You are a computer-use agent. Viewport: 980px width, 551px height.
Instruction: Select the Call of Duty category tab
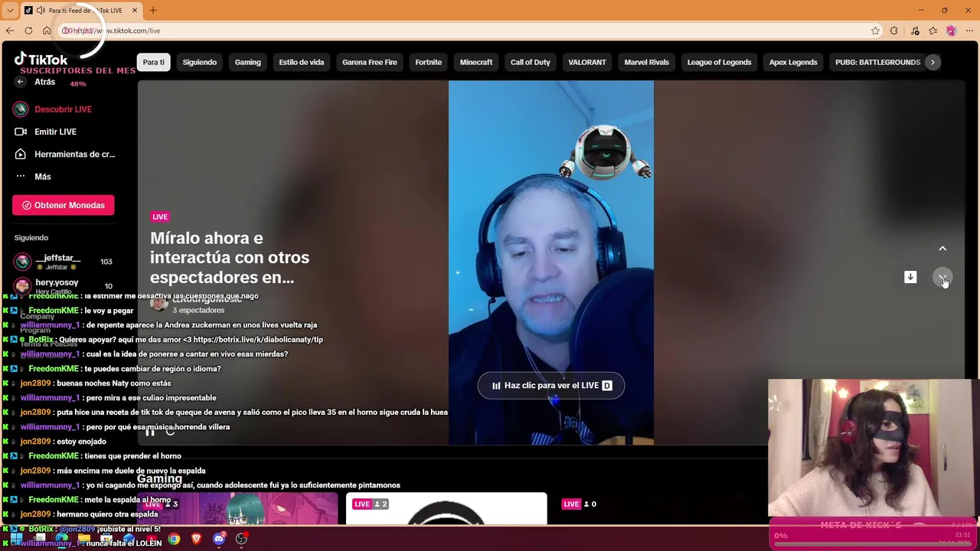(530, 62)
